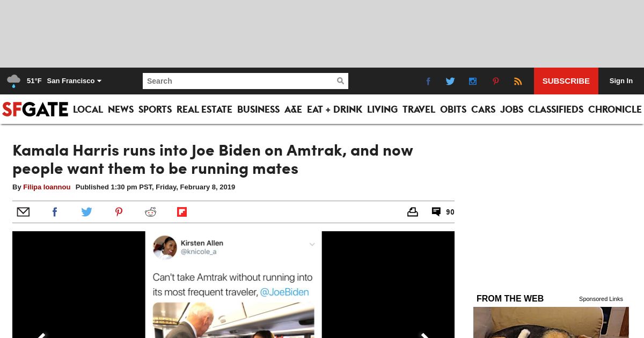Viewport: 644px width, 338px height.
Task: Pin article with Pinterest share icon
Action: [119, 212]
